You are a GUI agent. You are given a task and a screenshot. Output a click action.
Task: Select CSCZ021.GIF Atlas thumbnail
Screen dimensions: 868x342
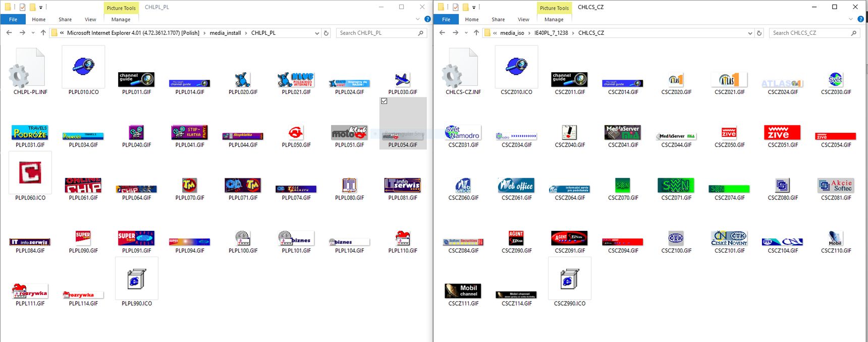pos(729,79)
